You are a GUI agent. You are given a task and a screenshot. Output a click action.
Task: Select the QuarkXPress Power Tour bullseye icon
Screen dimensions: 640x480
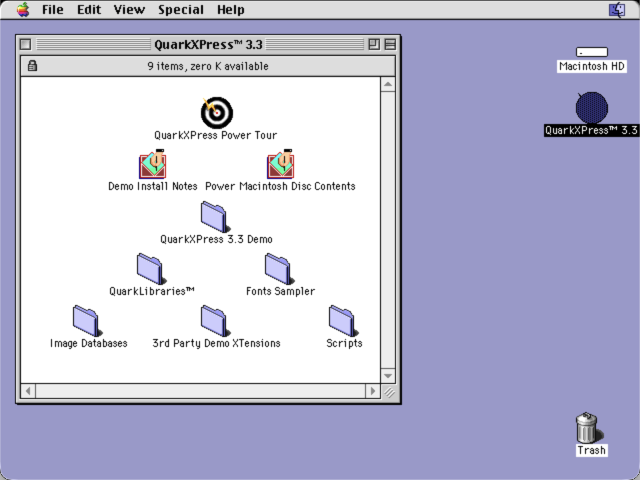click(x=217, y=113)
